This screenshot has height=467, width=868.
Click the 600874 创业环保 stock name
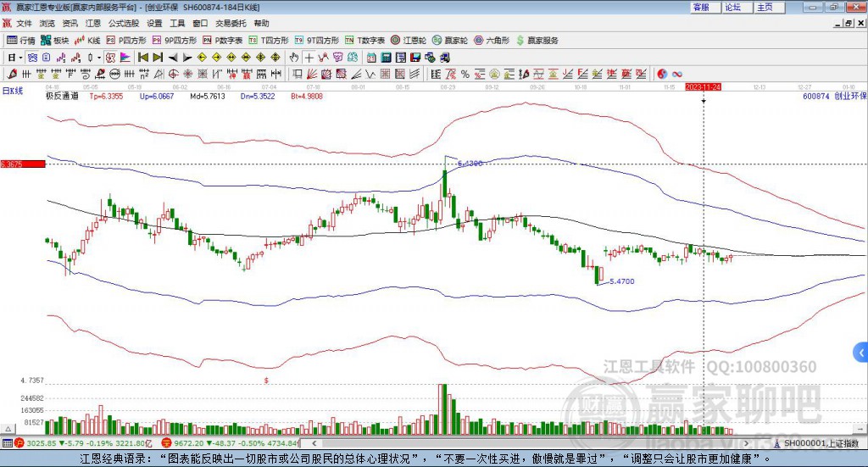(835, 97)
